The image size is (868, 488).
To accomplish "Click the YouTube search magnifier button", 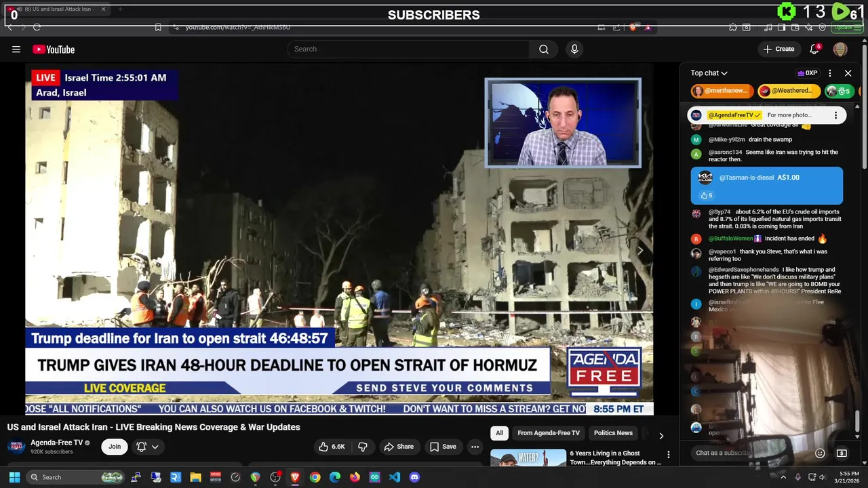I will coord(544,49).
